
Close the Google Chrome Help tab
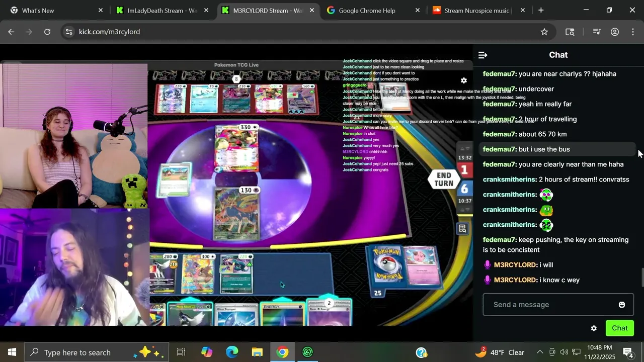click(418, 10)
